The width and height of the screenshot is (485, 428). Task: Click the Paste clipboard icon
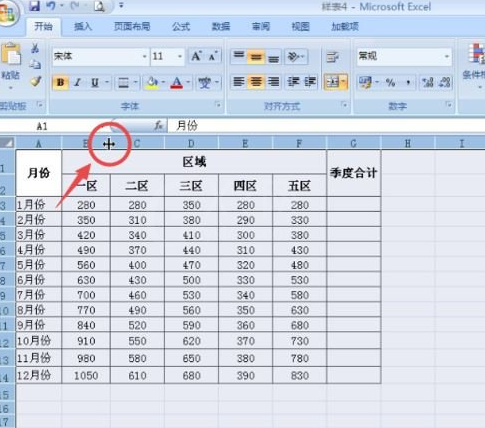(x=11, y=54)
